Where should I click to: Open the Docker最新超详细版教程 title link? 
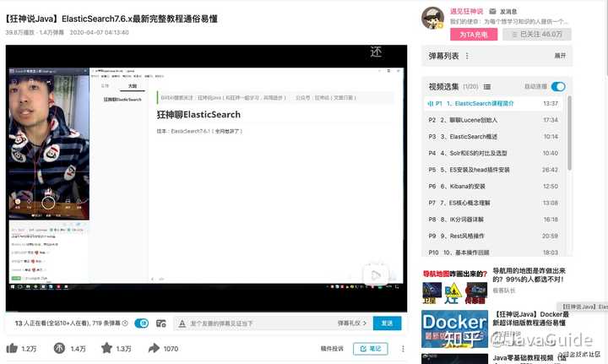(x=530, y=318)
